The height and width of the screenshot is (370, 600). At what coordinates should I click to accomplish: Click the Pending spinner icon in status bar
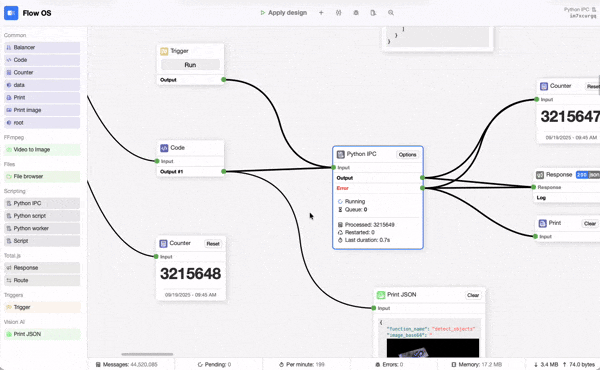click(x=200, y=364)
